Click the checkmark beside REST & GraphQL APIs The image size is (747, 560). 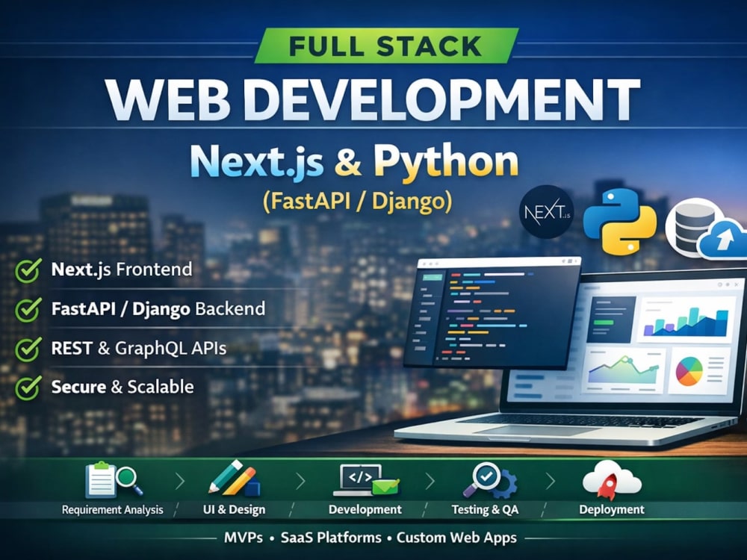click(28, 349)
